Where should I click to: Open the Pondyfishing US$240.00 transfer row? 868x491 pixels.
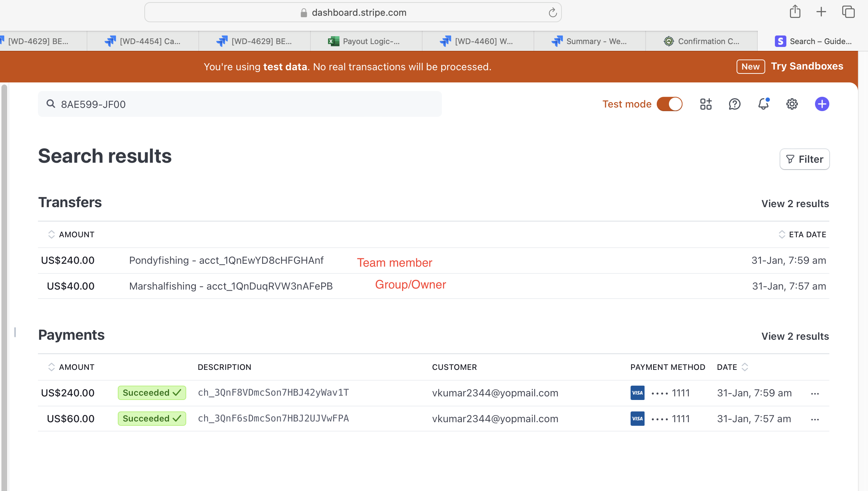[226, 261]
